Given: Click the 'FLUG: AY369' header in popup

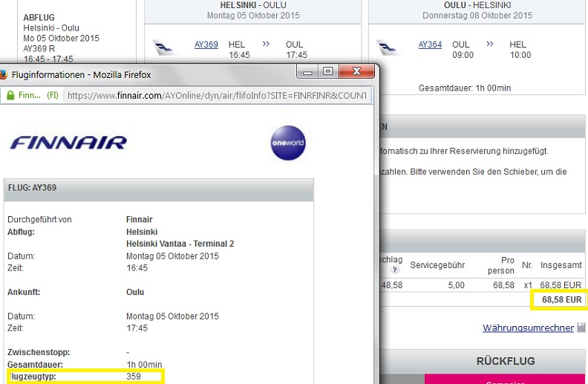Looking at the screenshot, I should point(32,187).
